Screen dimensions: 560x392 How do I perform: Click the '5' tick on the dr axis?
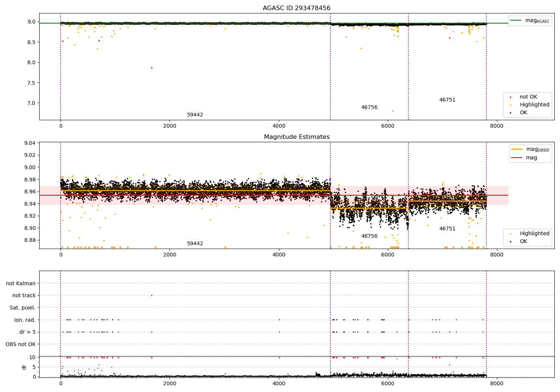[34, 367]
